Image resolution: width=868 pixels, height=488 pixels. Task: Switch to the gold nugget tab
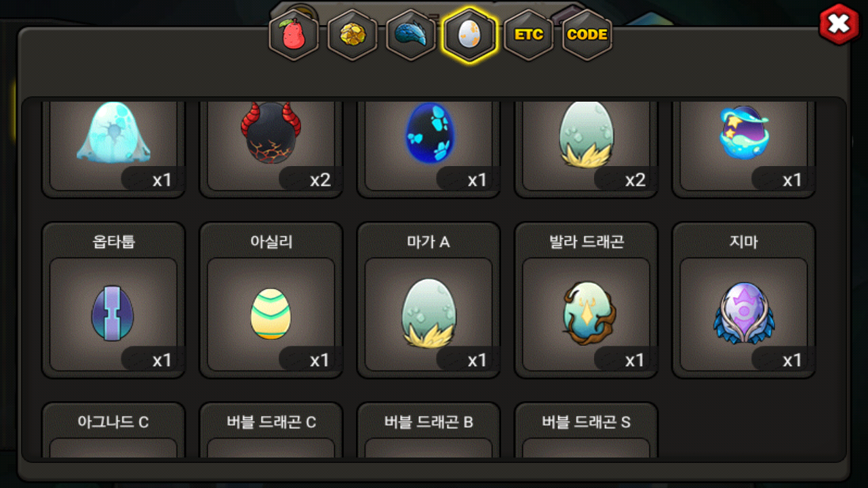pyautogui.click(x=353, y=35)
